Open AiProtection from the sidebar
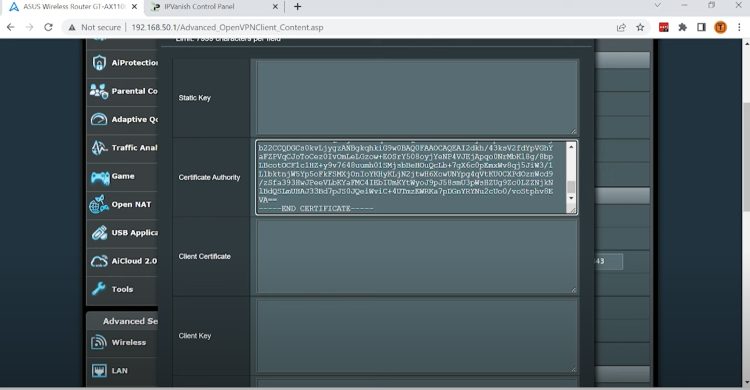The height and width of the screenshot is (390, 750). 122,63
